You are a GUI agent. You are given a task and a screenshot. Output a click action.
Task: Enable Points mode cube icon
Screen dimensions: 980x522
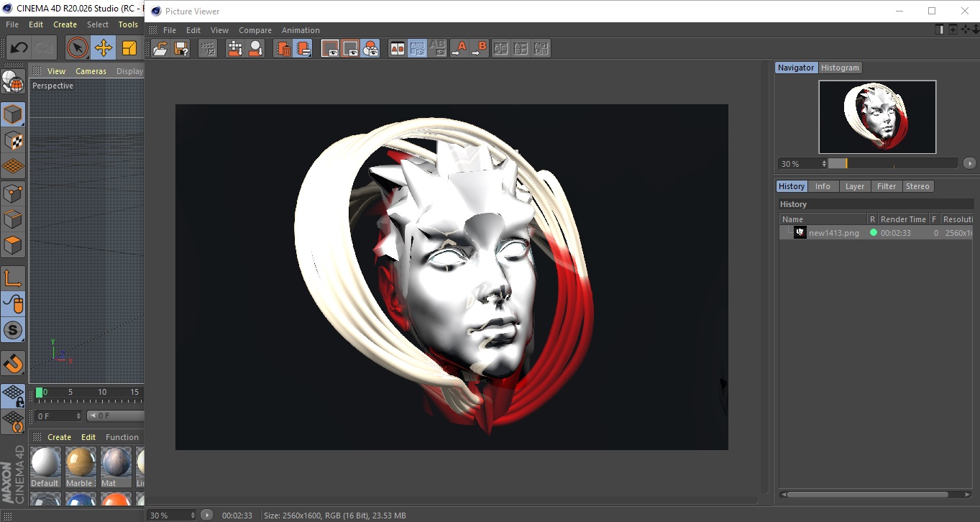13,193
